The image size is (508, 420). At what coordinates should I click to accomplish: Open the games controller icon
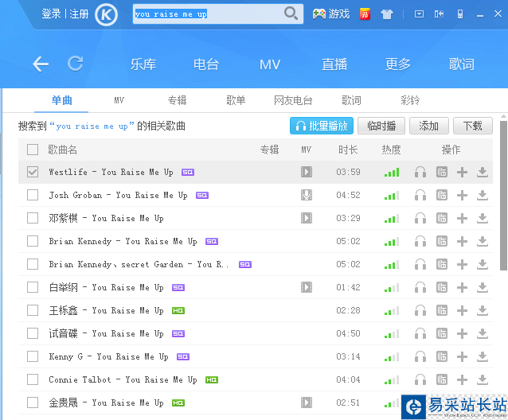point(318,14)
